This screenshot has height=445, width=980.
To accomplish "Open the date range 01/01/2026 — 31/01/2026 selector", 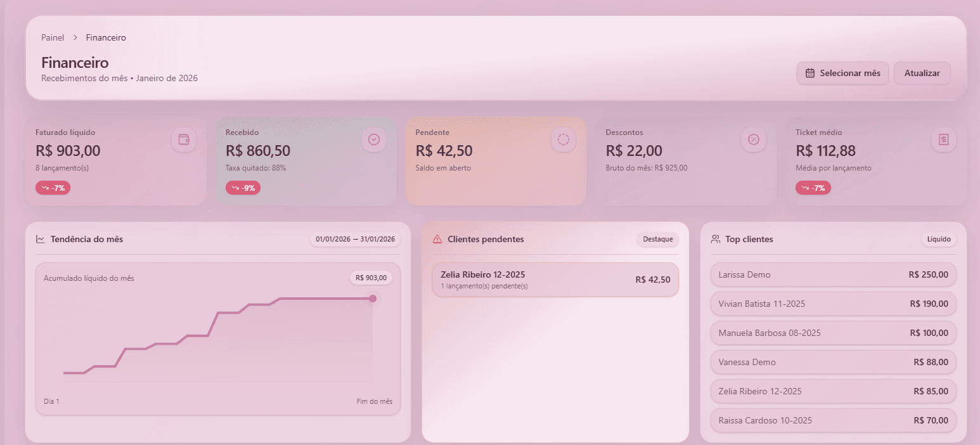I will 355,239.
